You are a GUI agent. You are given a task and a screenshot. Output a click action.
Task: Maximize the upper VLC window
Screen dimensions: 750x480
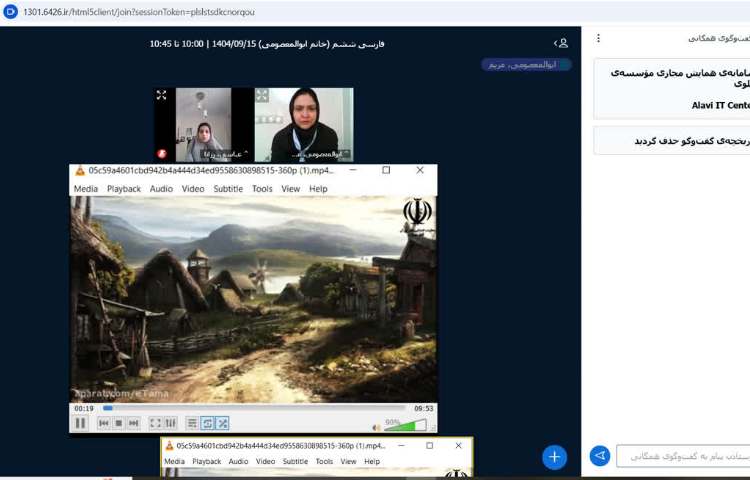click(x=386, y=170)
